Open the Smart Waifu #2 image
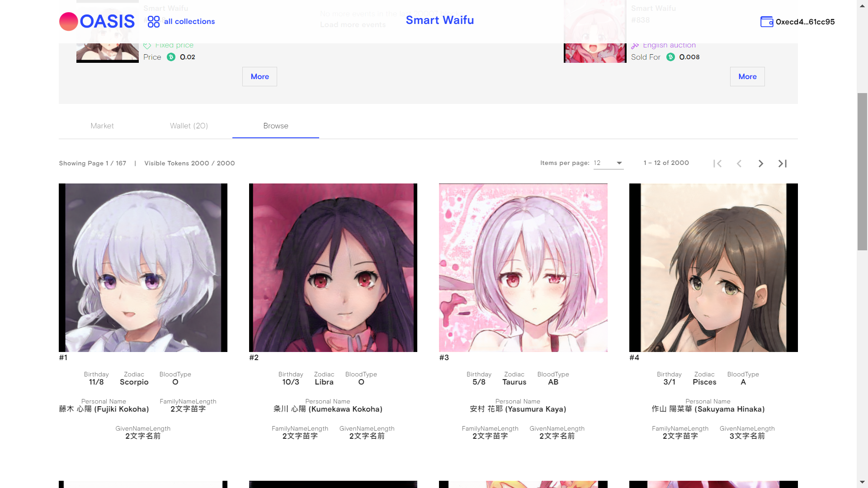 pyautogui.click(x=333, y=267)
